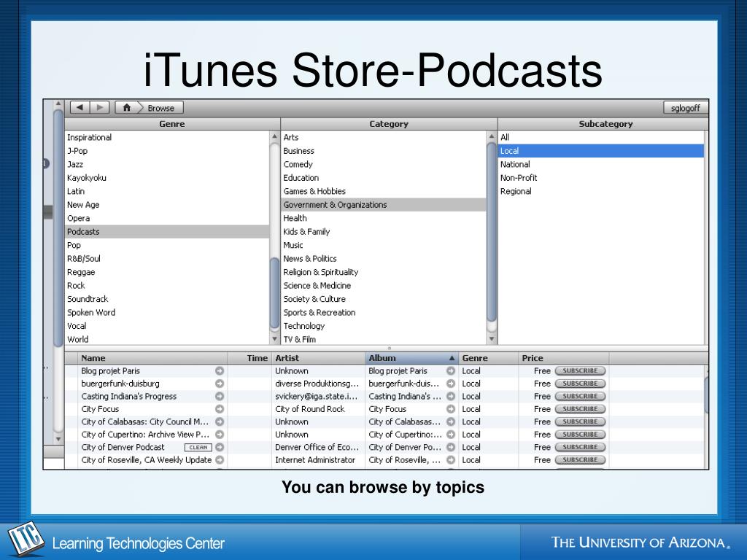
Task: Sort by the Time column header
Action: click(249, 358)
